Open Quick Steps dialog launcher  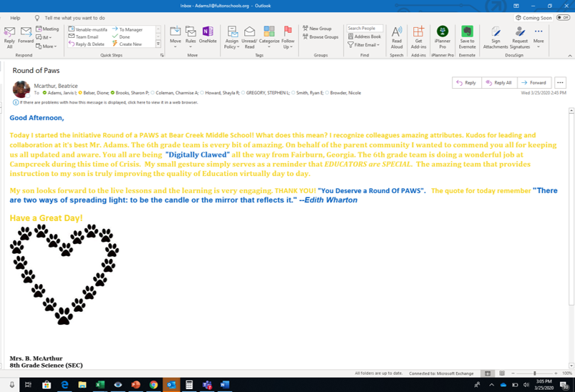pos(162,55)
